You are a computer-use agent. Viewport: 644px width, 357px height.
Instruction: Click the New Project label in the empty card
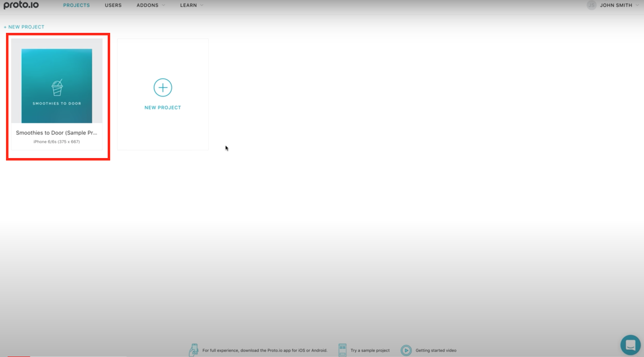163,107
